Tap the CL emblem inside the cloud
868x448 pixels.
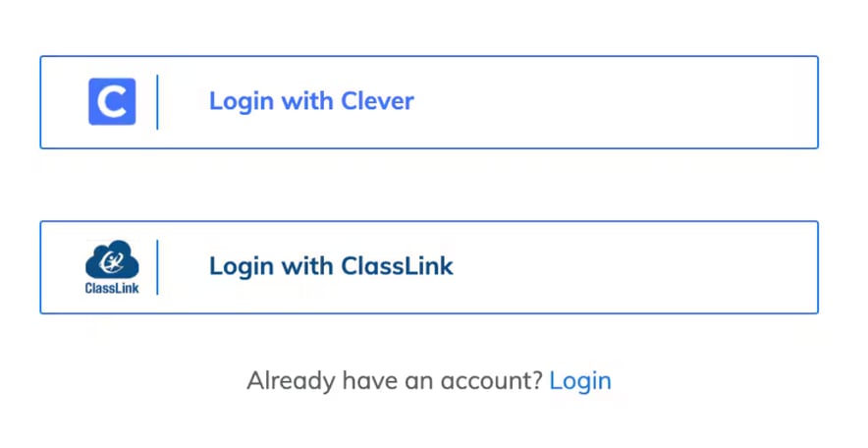111,262
